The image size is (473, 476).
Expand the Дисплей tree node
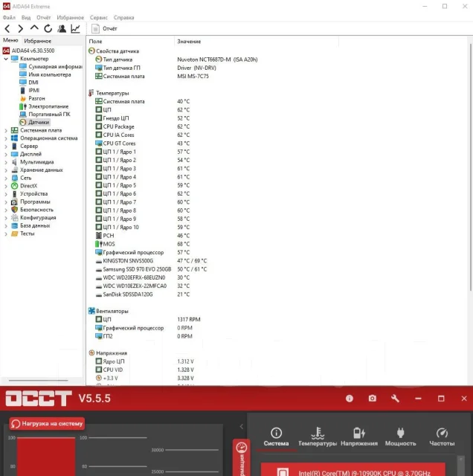coord(6,154)
